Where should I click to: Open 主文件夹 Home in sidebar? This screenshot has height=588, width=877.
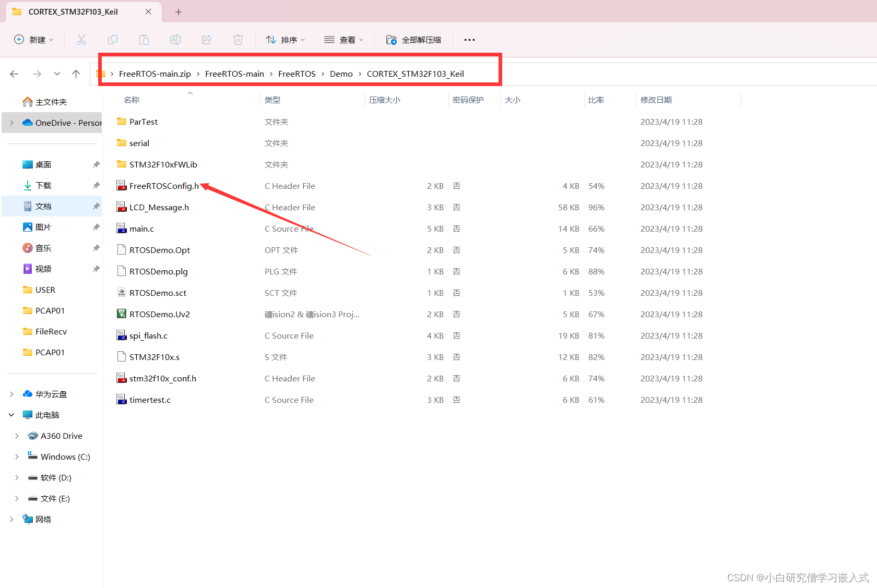point(51,102)
